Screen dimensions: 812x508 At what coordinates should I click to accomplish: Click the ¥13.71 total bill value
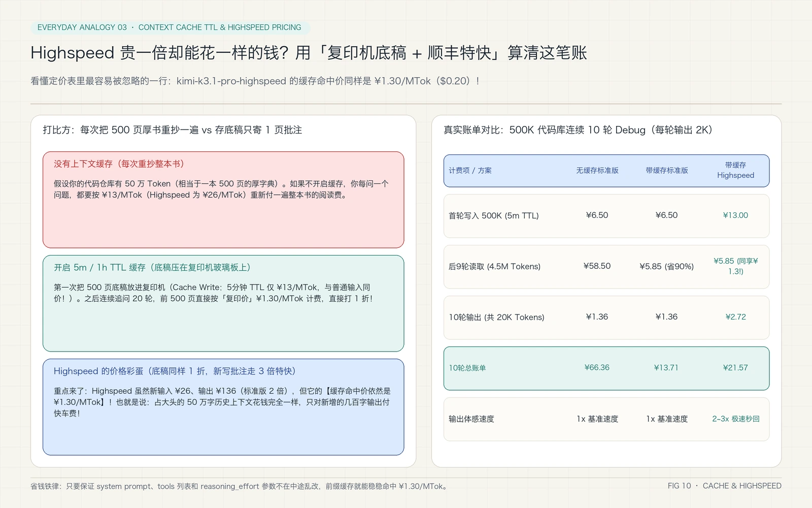point(666,368)
